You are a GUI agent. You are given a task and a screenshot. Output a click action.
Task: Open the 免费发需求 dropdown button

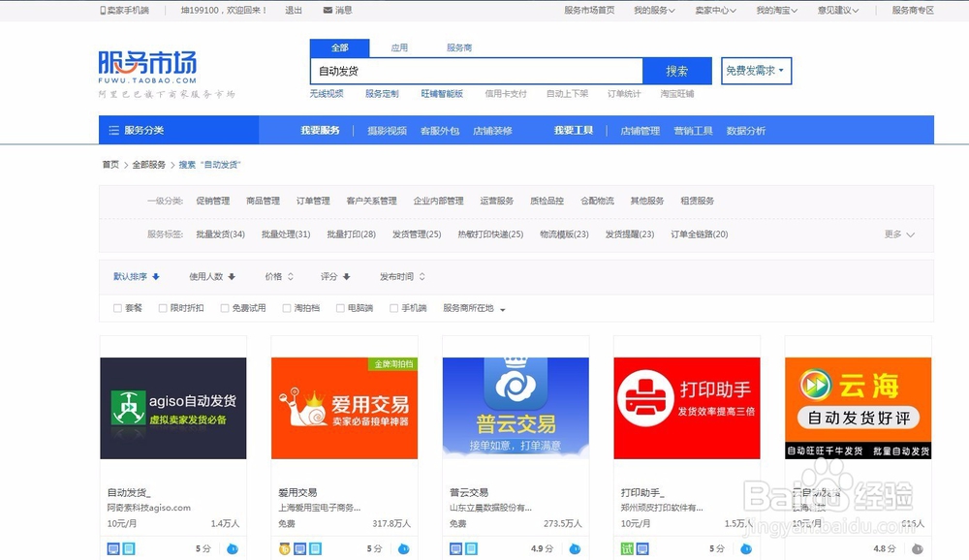click(756, 71)
